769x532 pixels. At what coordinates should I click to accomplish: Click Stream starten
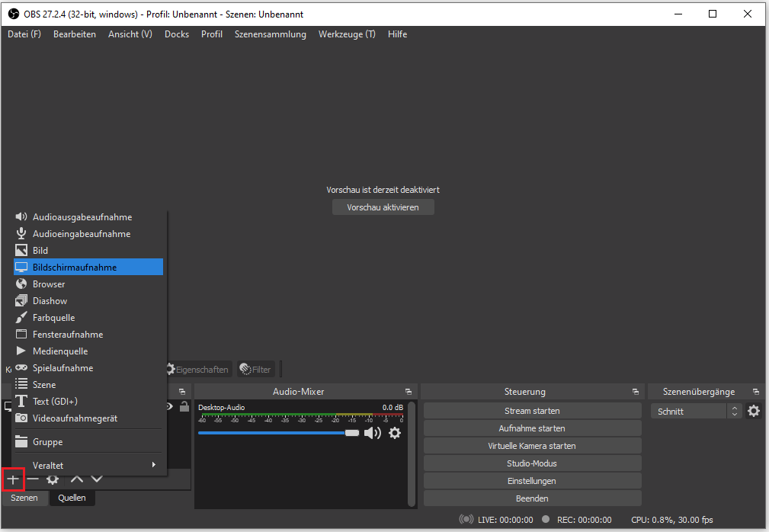click(532, 411)
